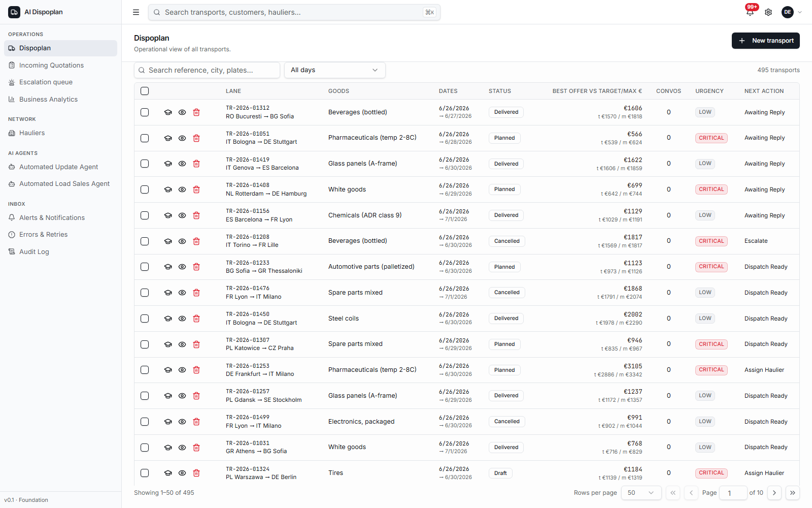This screenshot has width=812, height=508.
Task: Open the All days filter dropdown
Action: (x=335, y=70)
